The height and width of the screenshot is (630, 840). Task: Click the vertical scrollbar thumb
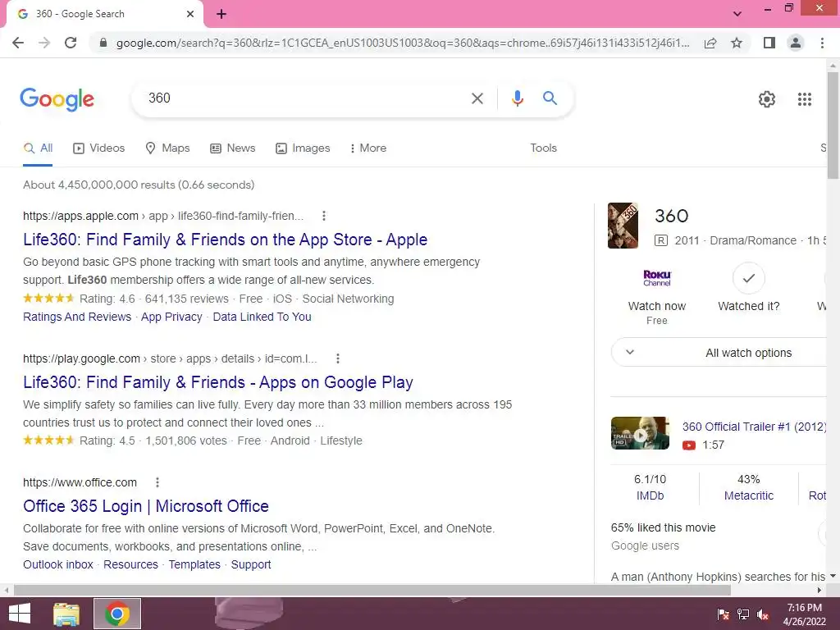tap(833, 126)
